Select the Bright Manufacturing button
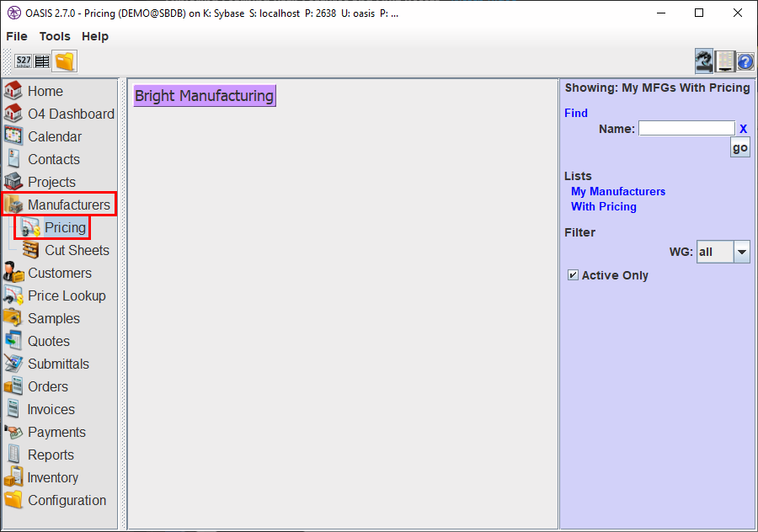This screenshot has height=532, width=758. (x=205, y=96)
